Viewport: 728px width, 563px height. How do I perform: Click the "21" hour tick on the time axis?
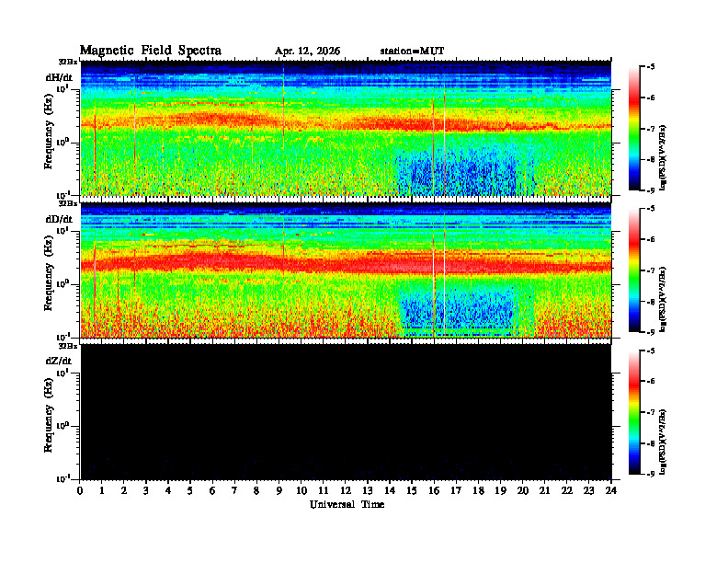tap(544, 491)
